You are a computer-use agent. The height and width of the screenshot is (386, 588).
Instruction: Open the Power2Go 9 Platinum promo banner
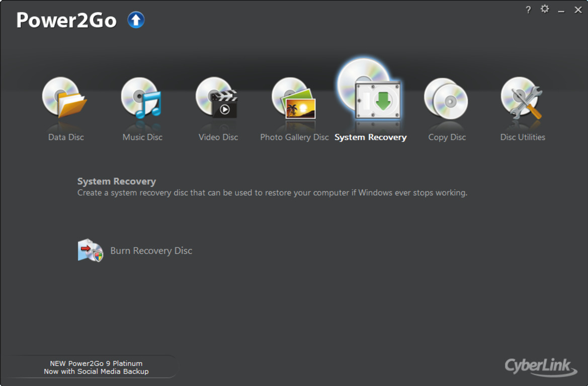coord(96,367)
